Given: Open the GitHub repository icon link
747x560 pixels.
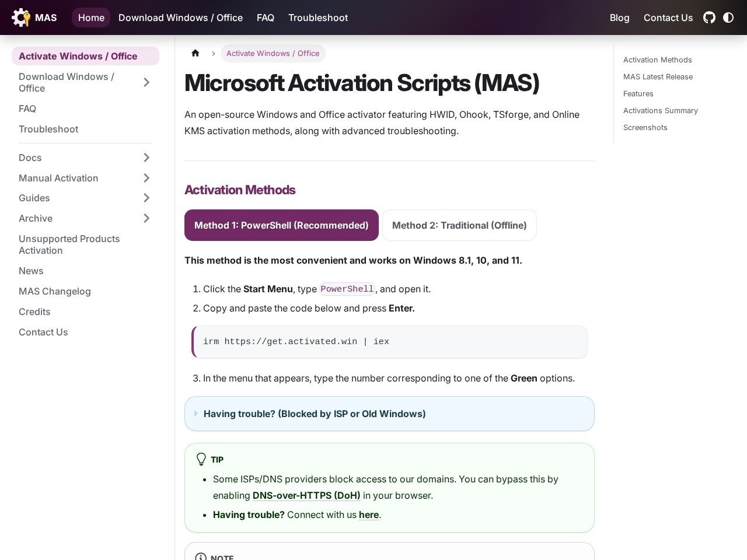Looking at the screenshot, I should pos(709,17).
